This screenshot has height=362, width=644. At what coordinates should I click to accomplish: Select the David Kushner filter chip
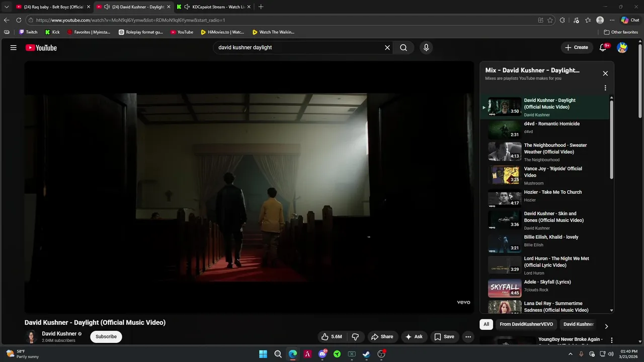pos(579,324)
